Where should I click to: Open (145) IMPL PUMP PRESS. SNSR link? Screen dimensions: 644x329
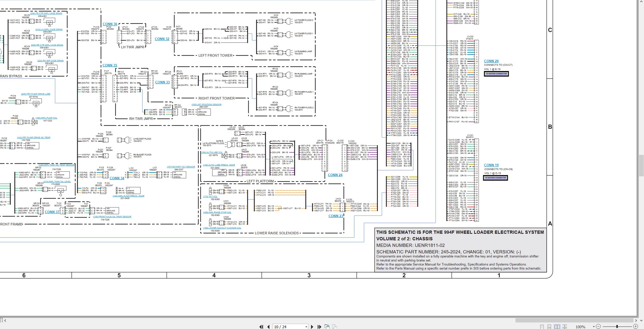point(129,196)
